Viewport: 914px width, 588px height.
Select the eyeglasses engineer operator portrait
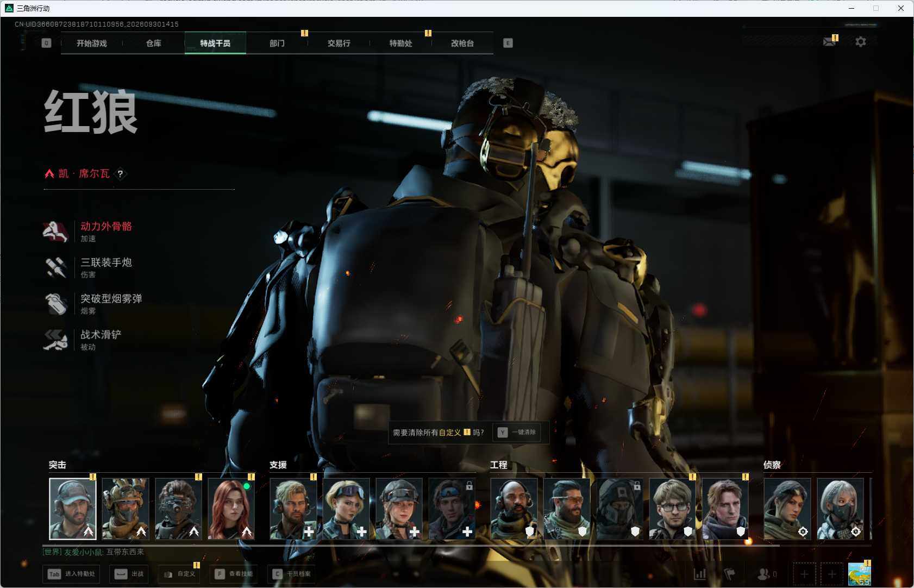pos(673,509)
